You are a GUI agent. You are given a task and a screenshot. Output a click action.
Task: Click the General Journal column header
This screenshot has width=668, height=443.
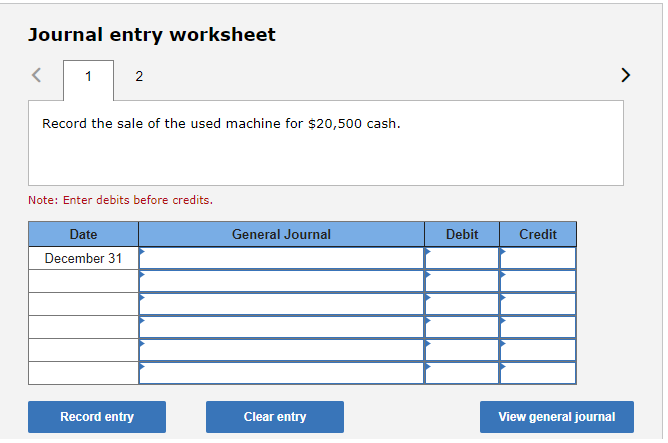tap(281, 234)
